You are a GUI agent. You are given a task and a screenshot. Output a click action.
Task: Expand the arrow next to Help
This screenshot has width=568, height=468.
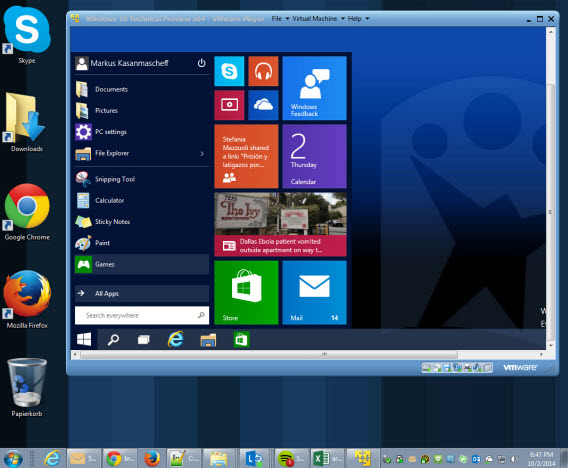coord(367,18)
